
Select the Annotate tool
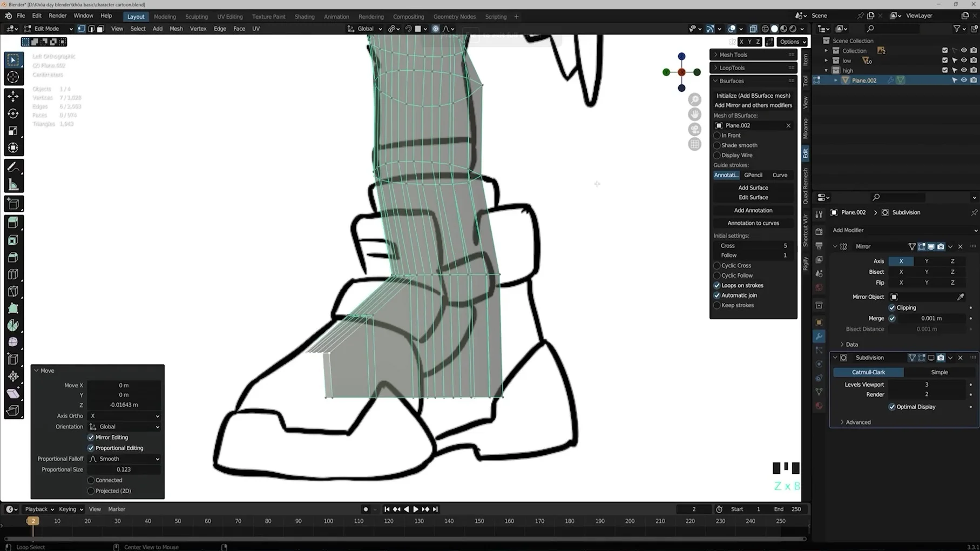(x=13, y=167)
